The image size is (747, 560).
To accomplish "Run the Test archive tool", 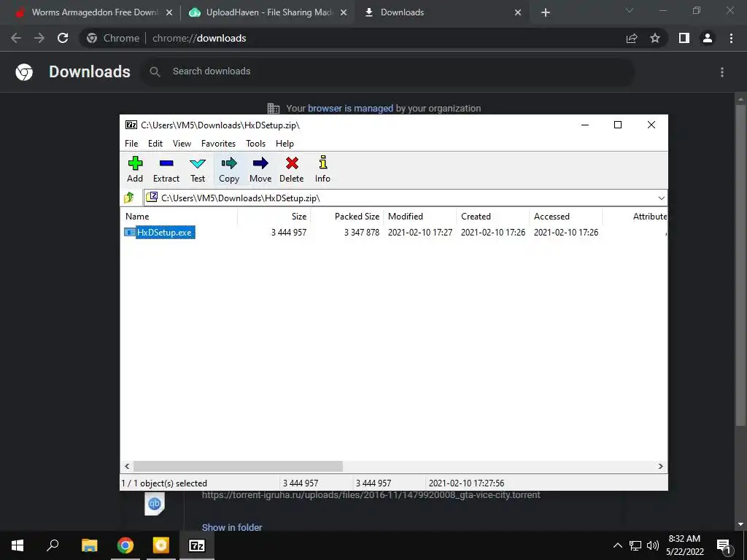I will (x=198, y=169).
